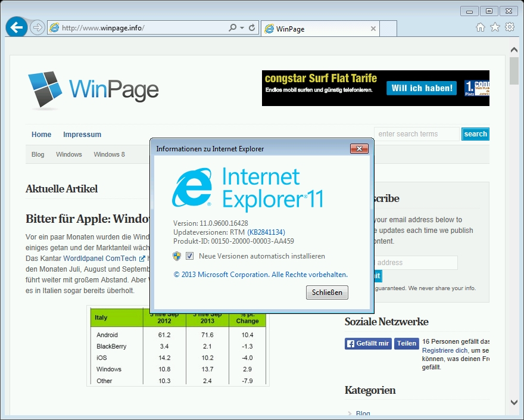Viewport: 524px width, 420px height.
Task: Open the Impressum menu link
Action: tap(82, 135)
